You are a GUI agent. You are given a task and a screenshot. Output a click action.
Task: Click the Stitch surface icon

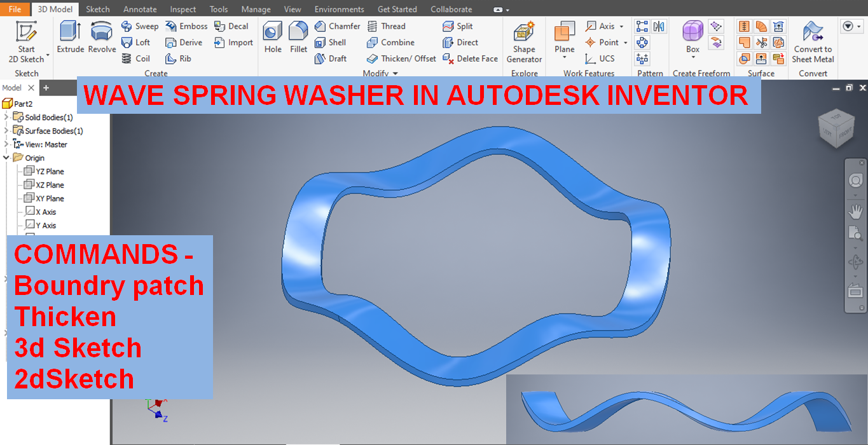click(x=744, y=26)
